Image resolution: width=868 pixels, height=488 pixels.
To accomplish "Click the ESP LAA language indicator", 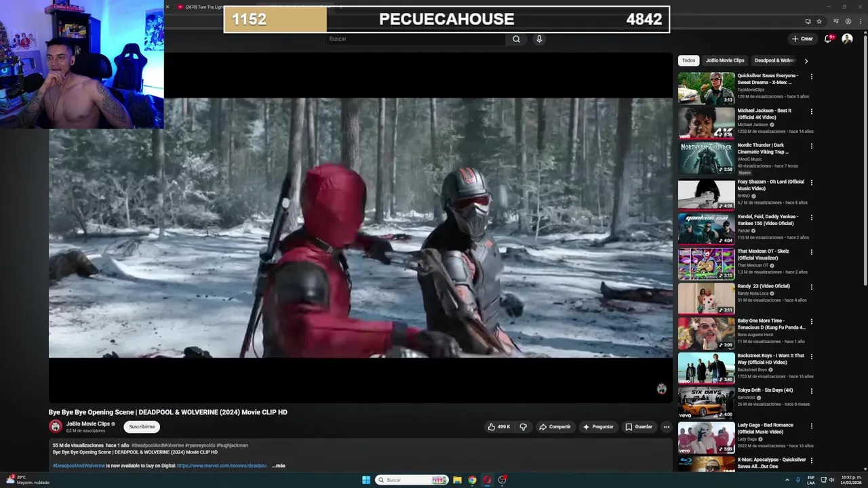I will pyautogui.click(x=811, y=480).
